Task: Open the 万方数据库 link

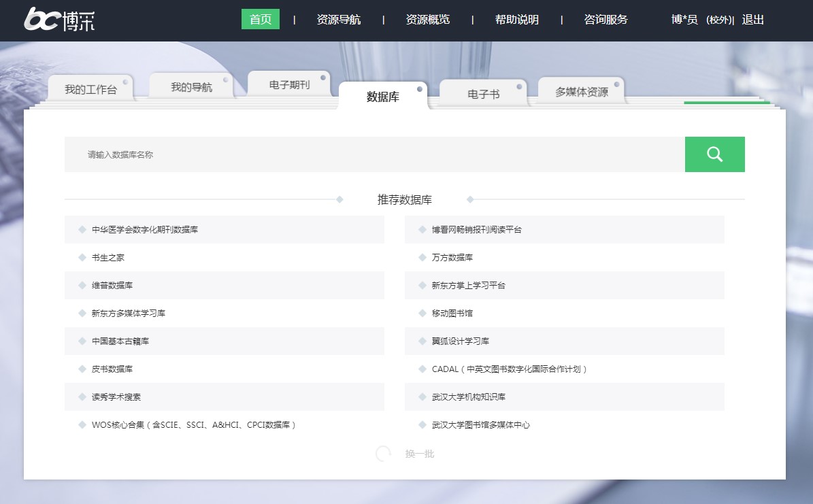Action: 452,258
